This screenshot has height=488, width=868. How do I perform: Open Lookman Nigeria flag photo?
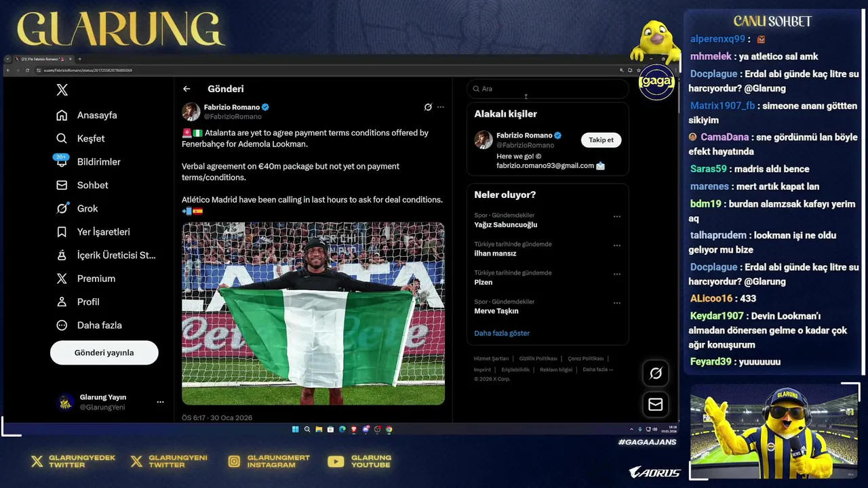pyautogui.click(x=313, y=314)
